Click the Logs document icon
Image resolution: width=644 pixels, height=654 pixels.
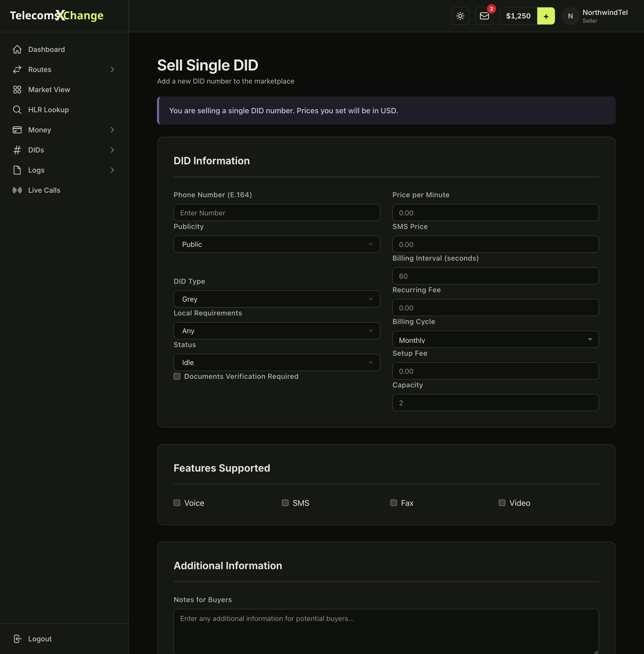click(17, 170)
